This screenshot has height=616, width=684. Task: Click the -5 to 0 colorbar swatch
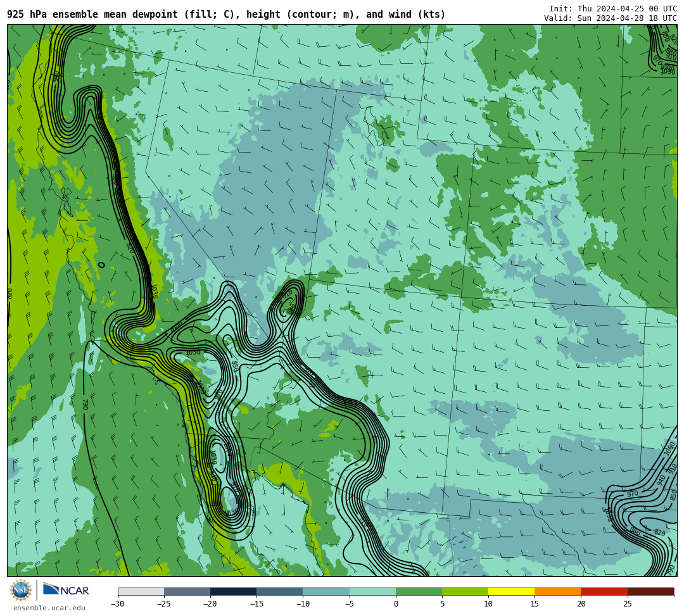(372, 591)
